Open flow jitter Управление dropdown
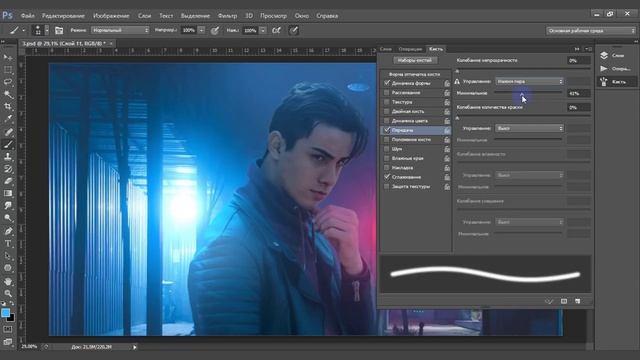Viewport: 640px width, 360px height. [529, 128]
